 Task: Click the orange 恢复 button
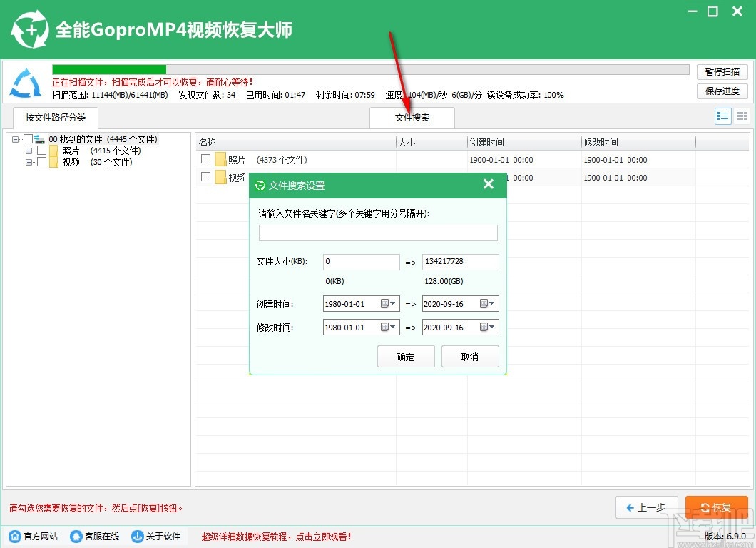click(x=717, y=507)
